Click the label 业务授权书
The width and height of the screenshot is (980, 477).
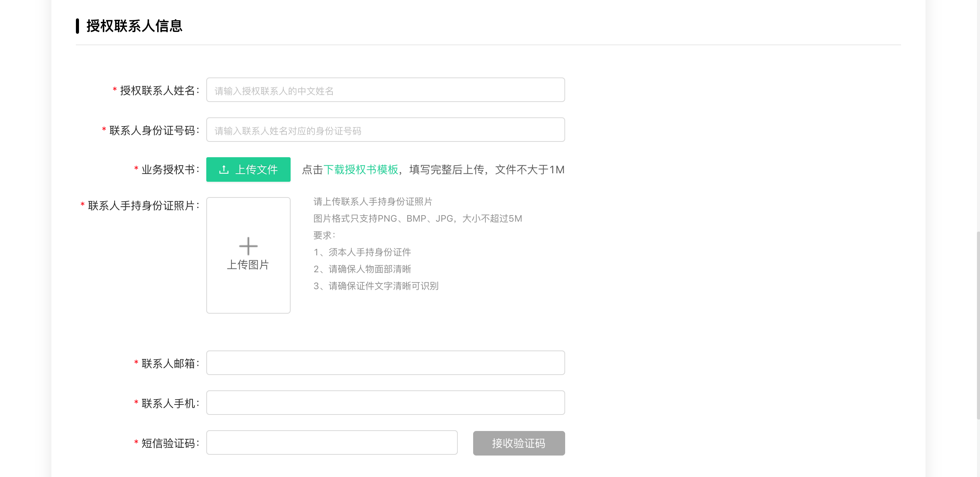168,169
